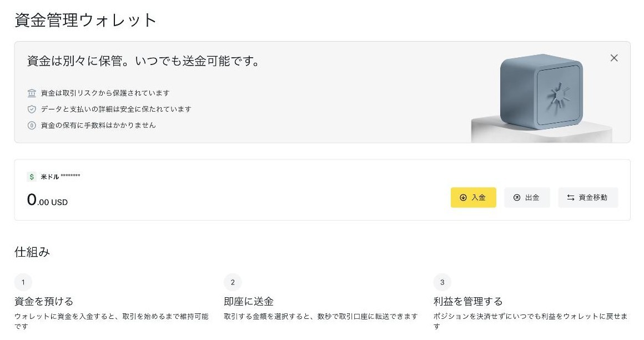Close the wallet info banner
Image resolution: width=644 pixels, height=340 pixels.
613,58
